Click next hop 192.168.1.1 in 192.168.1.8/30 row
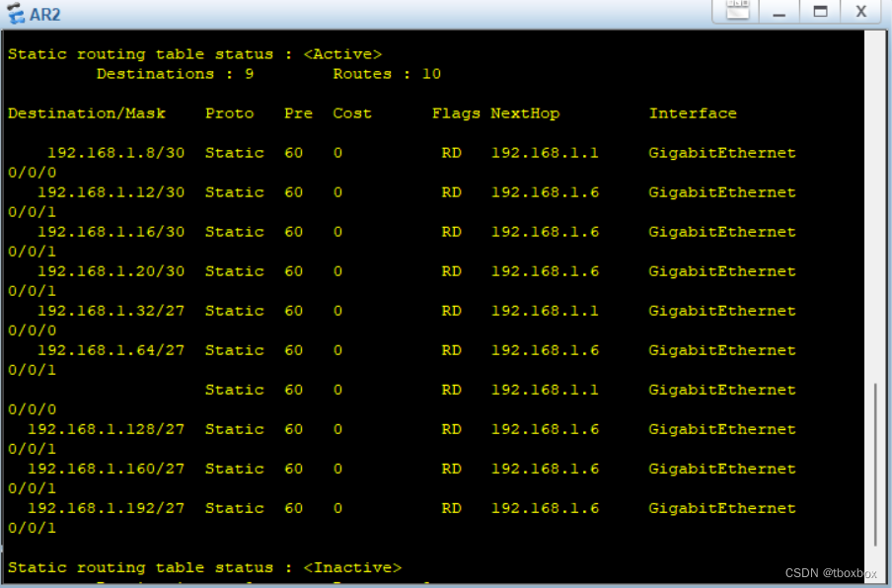This screenshot has height=588, width=892. tap(545, 153)
